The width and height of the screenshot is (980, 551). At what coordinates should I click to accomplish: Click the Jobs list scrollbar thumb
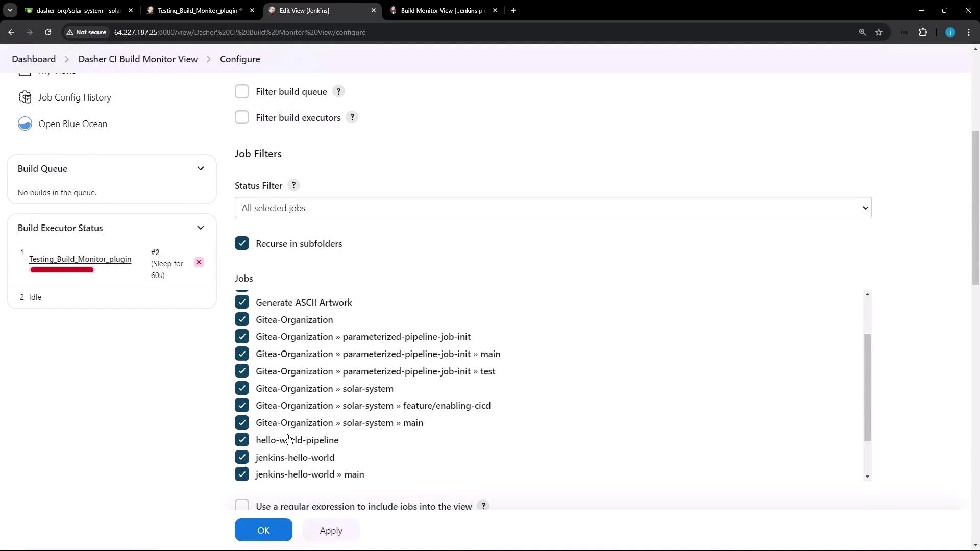click(x=867, y=388)
